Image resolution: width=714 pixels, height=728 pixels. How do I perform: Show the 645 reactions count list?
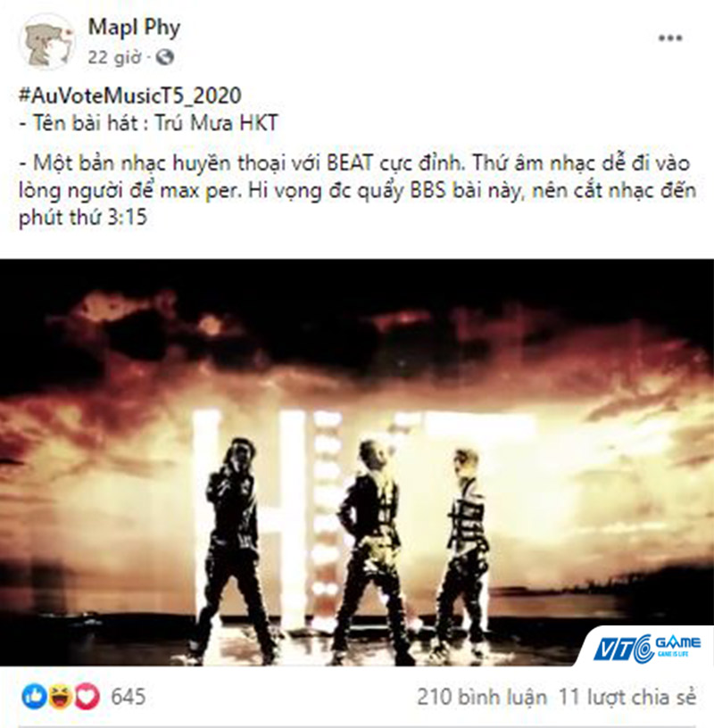(x=129, y=697)
